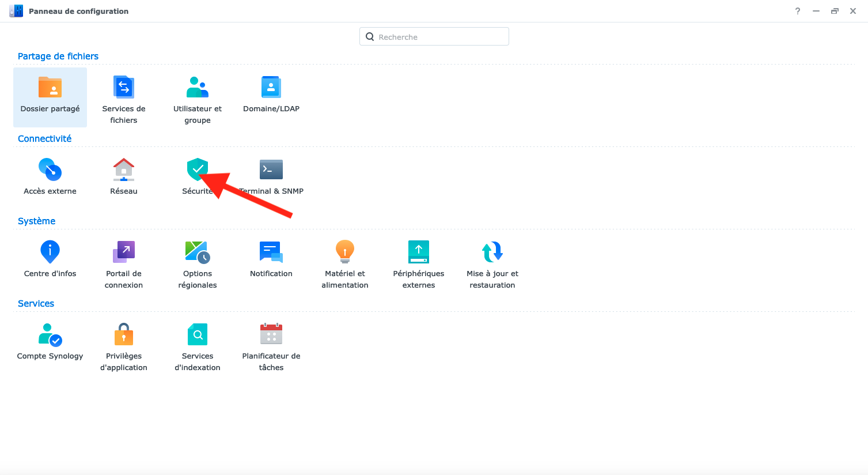Open the Domaine/LDAP icon
This screenshot has width=868, height=475.
click(271, 88)
